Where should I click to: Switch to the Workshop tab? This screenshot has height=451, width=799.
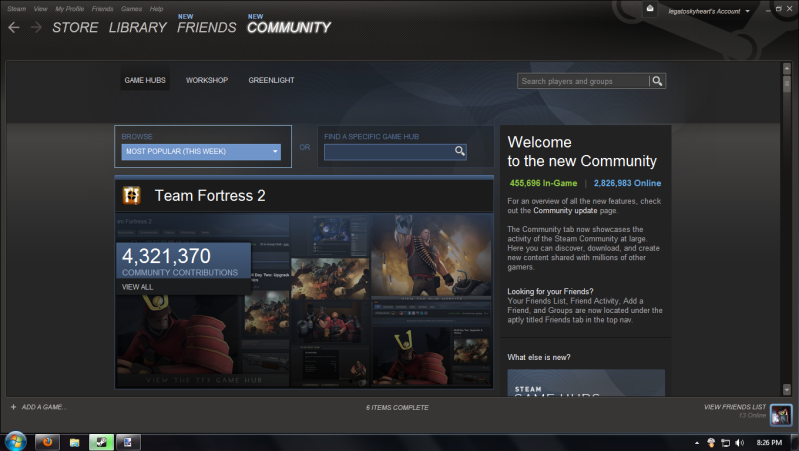coord(207,80)
